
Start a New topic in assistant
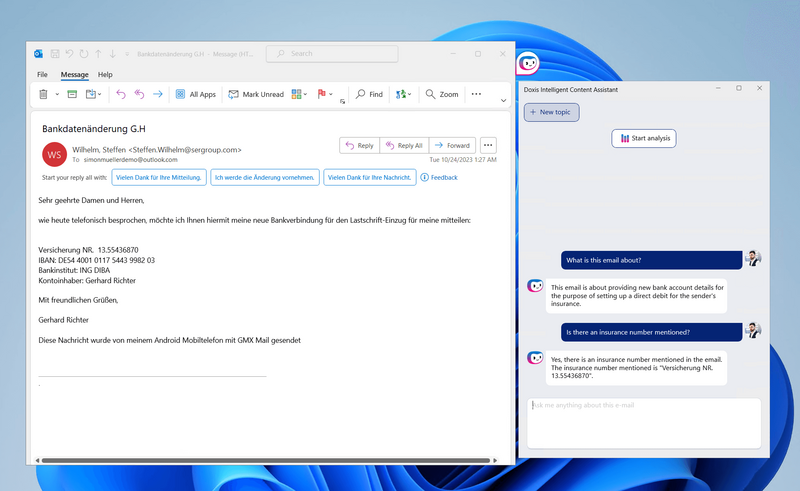[552, 112]
